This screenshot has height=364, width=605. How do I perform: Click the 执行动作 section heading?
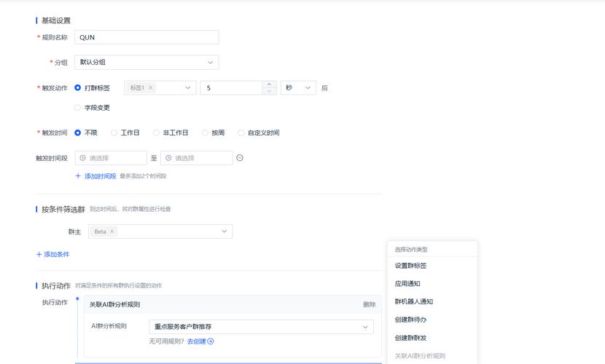(56, 285)
